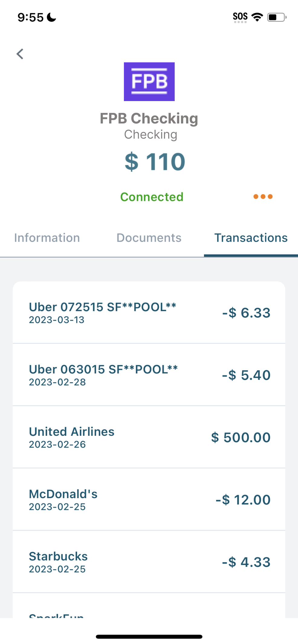This screenshot has height=644, width=298.
Task: Tap the Wi-Fi status icon
Action: [257, 17]
